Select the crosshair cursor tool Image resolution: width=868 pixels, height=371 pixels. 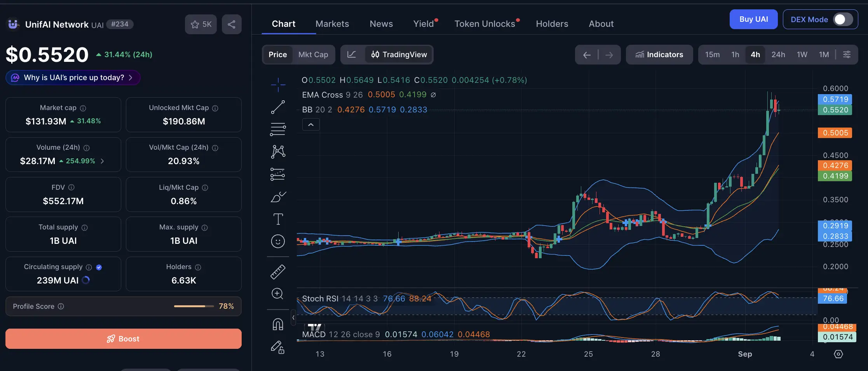click(x=278, y=84)
